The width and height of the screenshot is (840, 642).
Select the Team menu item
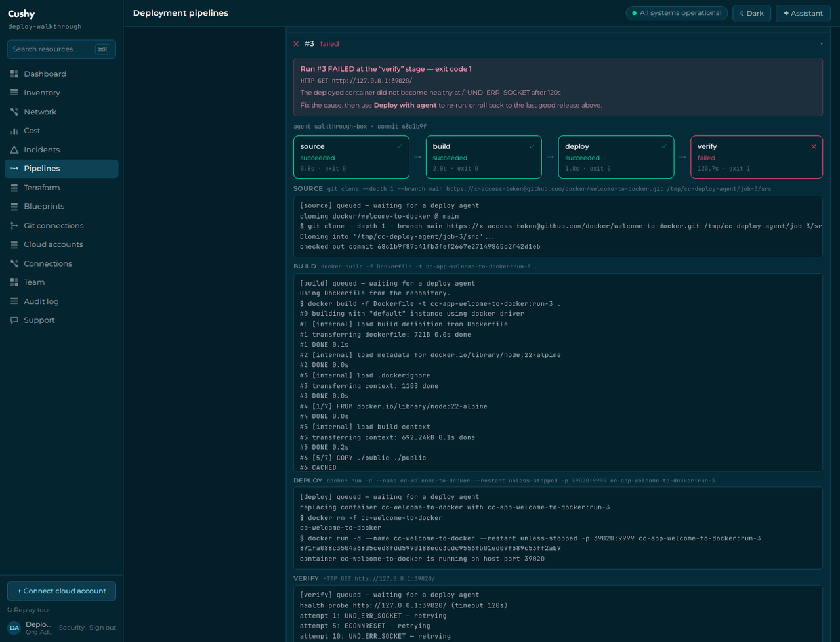61,282
